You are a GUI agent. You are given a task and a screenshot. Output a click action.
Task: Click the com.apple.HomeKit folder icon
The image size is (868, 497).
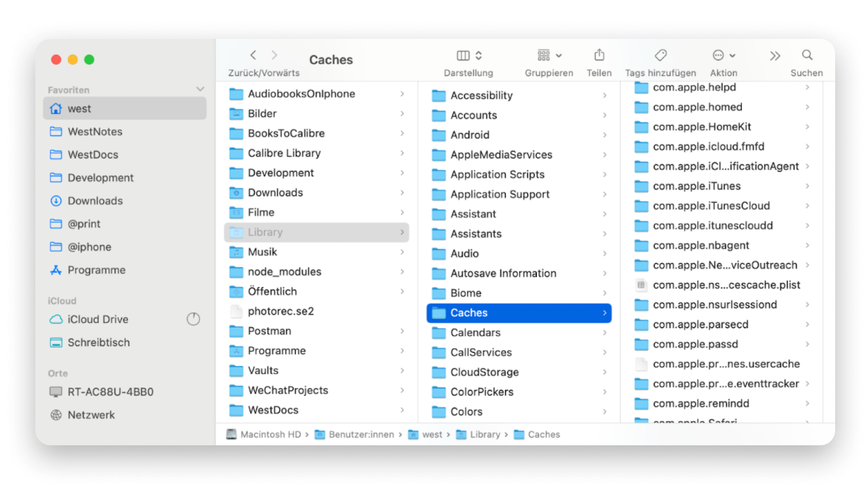tap(642, 127)
